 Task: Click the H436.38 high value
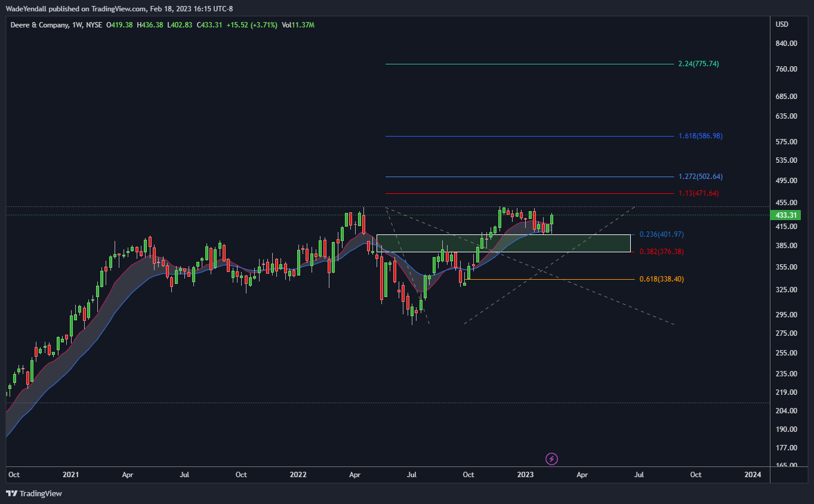pos(150,25)
